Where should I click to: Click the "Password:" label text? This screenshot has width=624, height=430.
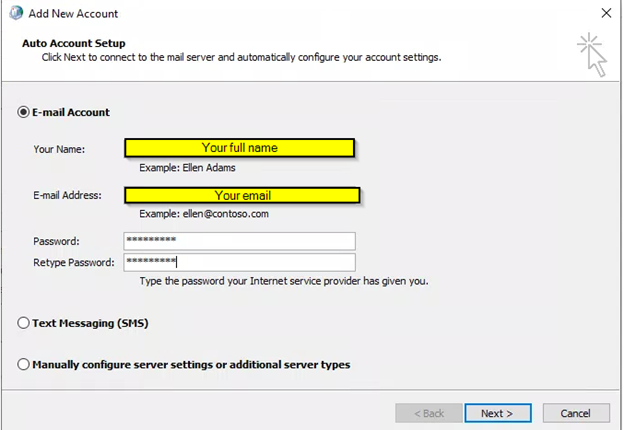click(56, 241)
